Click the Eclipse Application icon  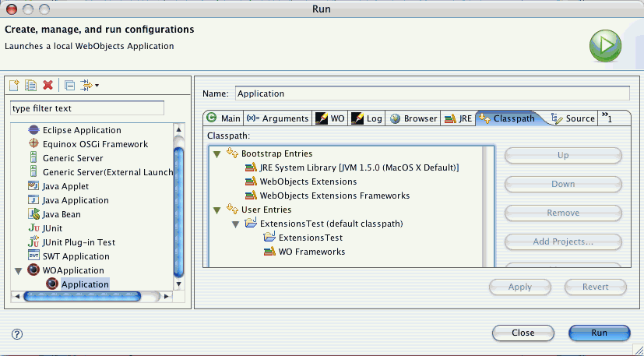click(33, 130)
